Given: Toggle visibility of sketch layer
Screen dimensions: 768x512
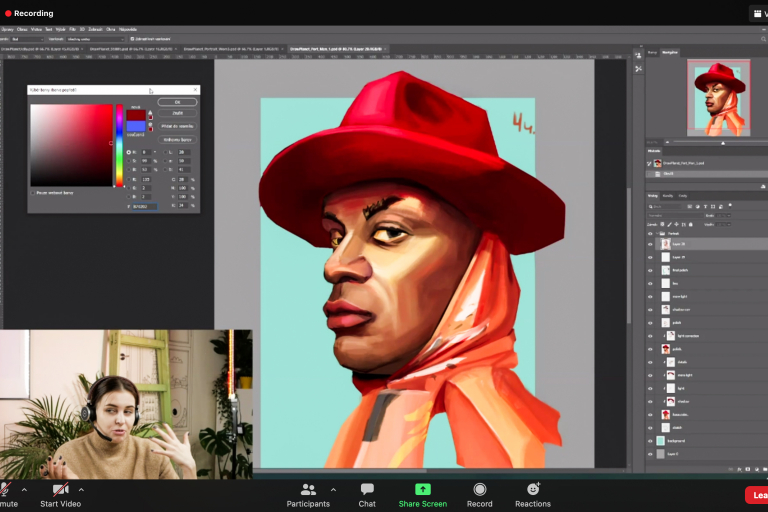Looking at the screenshot, I should [x=650, y=428].
